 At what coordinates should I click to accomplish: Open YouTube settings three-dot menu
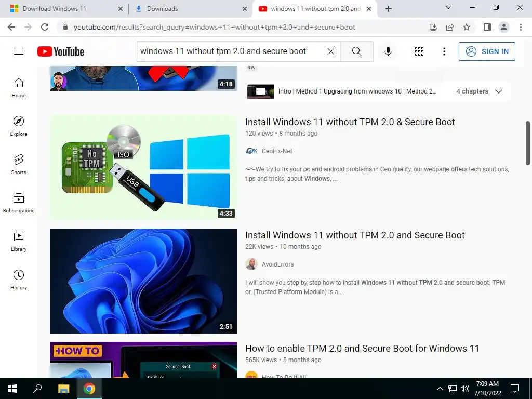pos(444,51)
